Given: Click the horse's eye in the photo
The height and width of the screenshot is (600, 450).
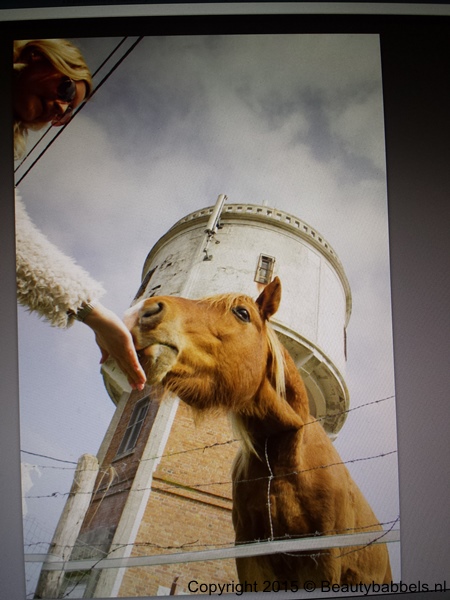Looking at the screenshot, I should click(x=242, y=314).
